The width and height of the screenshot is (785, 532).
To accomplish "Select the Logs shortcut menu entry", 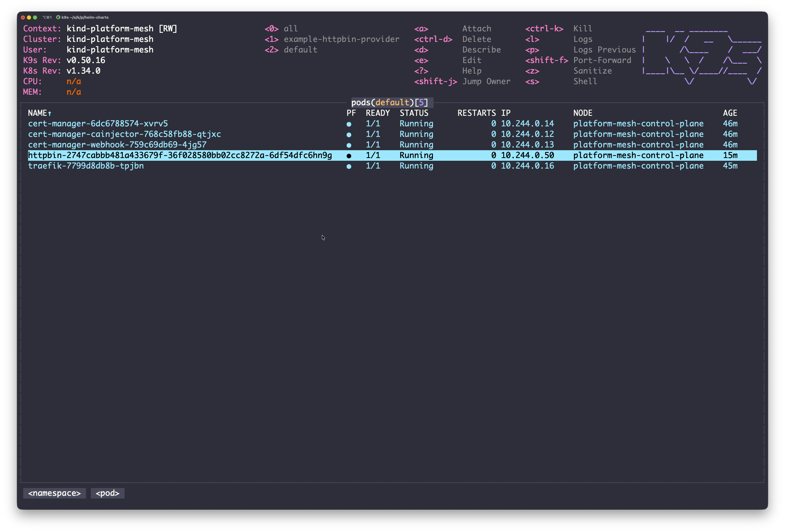I will pyautogui.click(x=583, y=39).
